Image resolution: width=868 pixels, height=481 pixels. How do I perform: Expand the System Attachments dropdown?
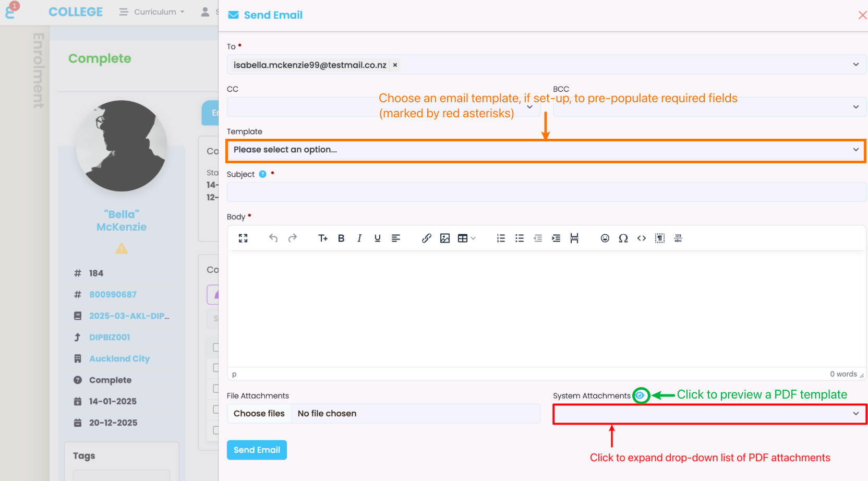709,414
